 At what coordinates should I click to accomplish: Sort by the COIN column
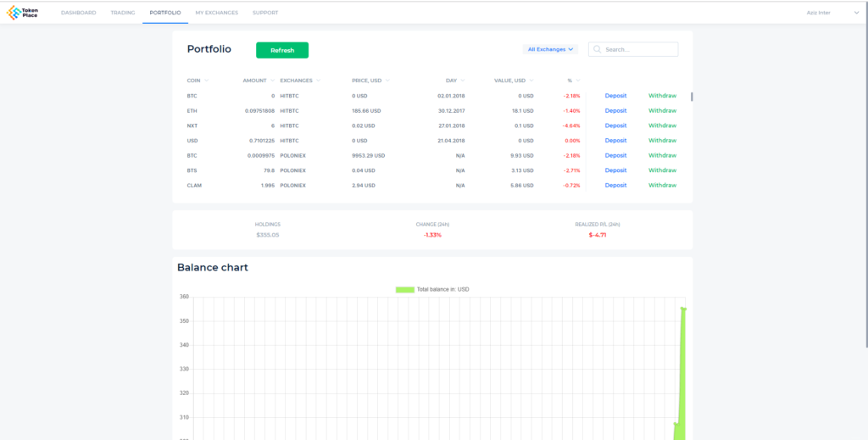(x=198, y=81)
